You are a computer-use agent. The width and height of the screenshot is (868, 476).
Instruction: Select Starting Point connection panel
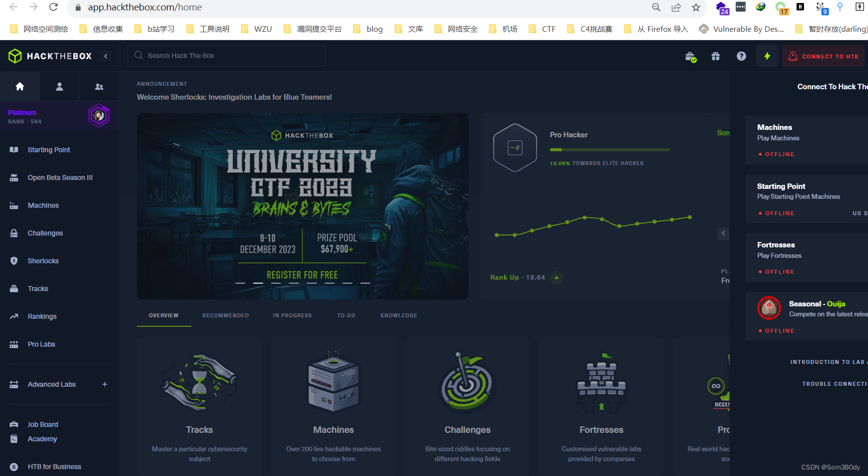(807, 199)
